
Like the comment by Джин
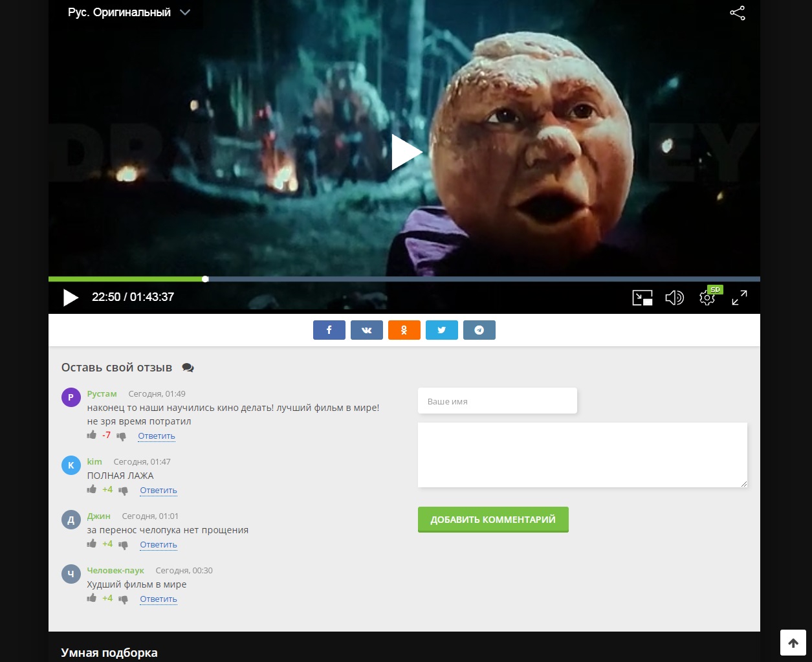[92, 544]
